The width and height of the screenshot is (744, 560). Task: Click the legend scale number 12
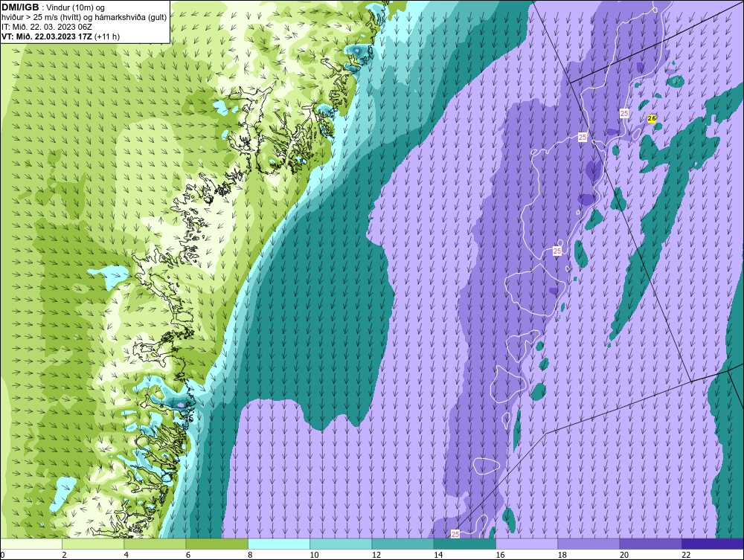tap(376, 556)
